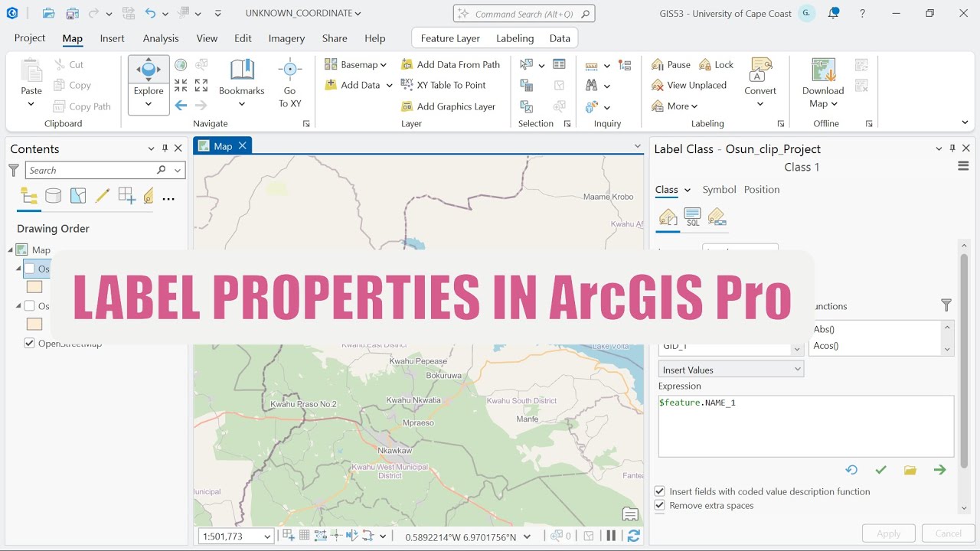Select By Location icon in Selection group

click(526, 106)
